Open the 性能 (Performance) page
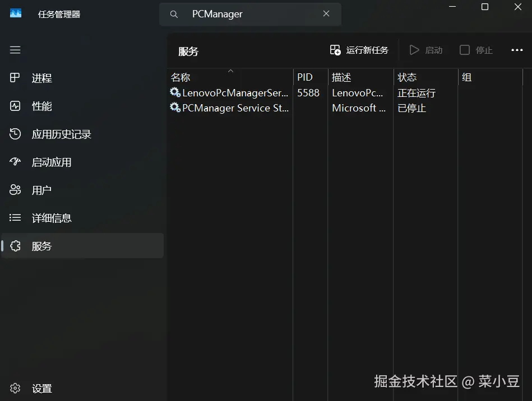This screenshot has width=532, height=401. coord(82,106)
